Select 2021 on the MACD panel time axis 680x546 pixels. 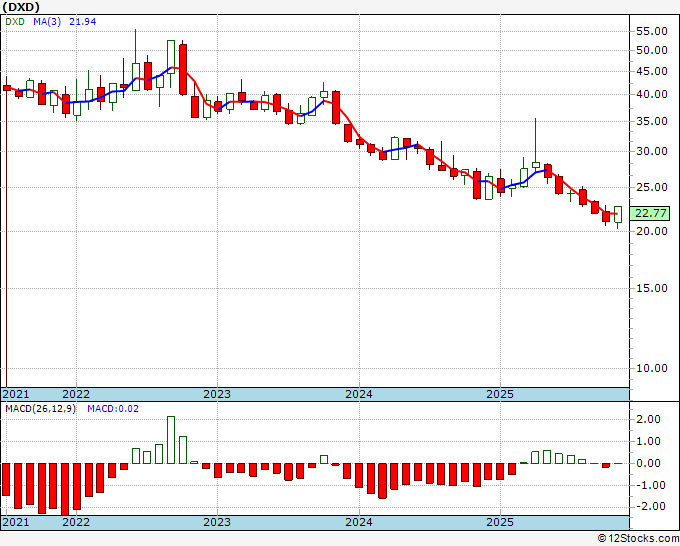[16, 522]
